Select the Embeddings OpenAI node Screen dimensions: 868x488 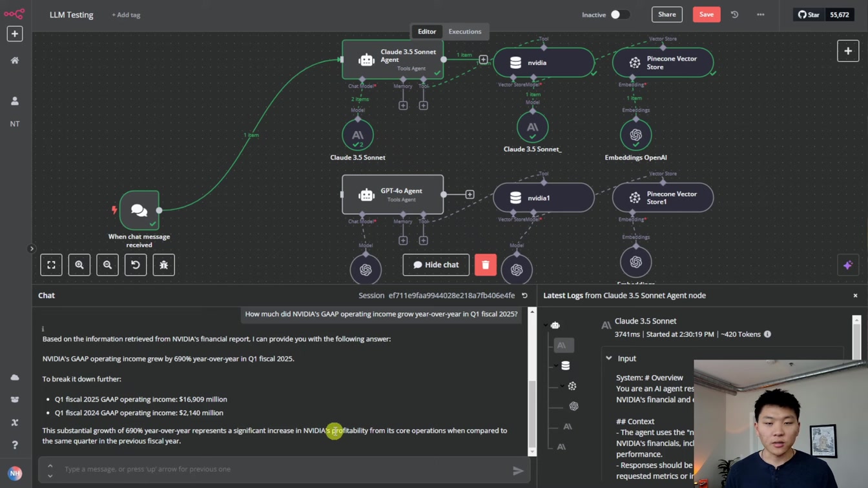tap(636, 135)
